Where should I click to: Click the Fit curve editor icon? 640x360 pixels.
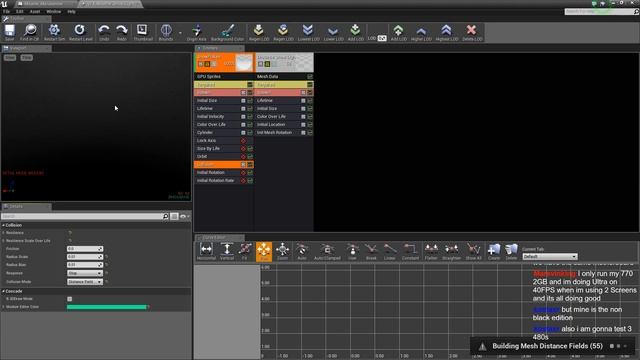[244, 251]
